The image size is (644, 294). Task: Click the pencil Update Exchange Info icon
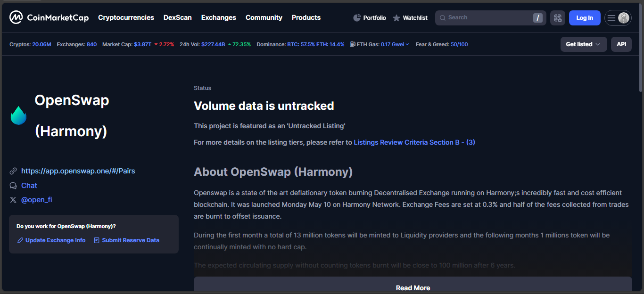pyautogui.click(x=20, y=240)
